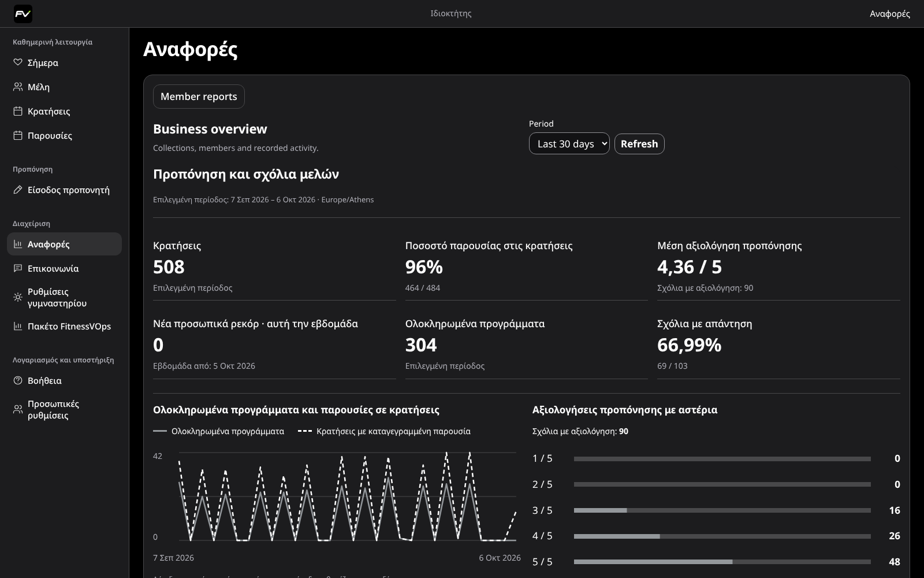Viewport: 924px width, 578px height.
Task: Open the Βοήθεια page
Action: coord(64,380)
